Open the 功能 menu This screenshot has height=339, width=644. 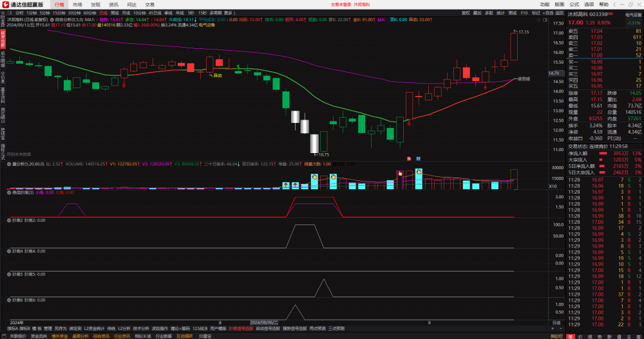click(545, 5)
